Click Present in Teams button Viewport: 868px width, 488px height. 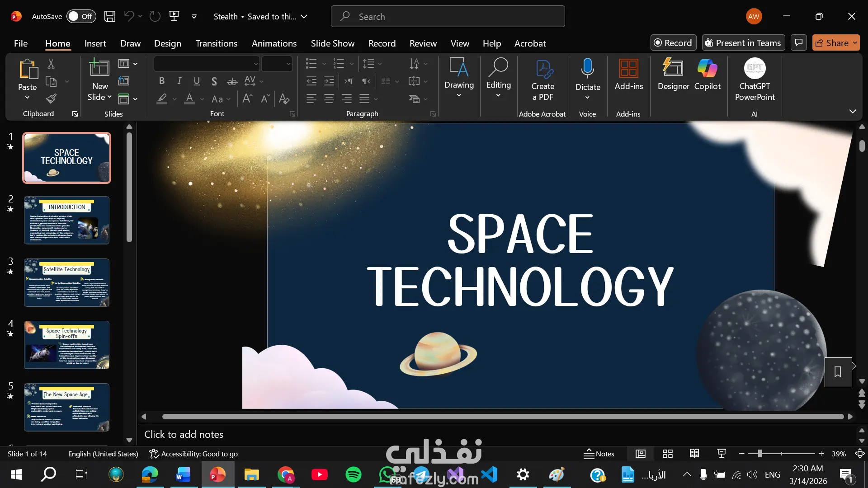743,42
